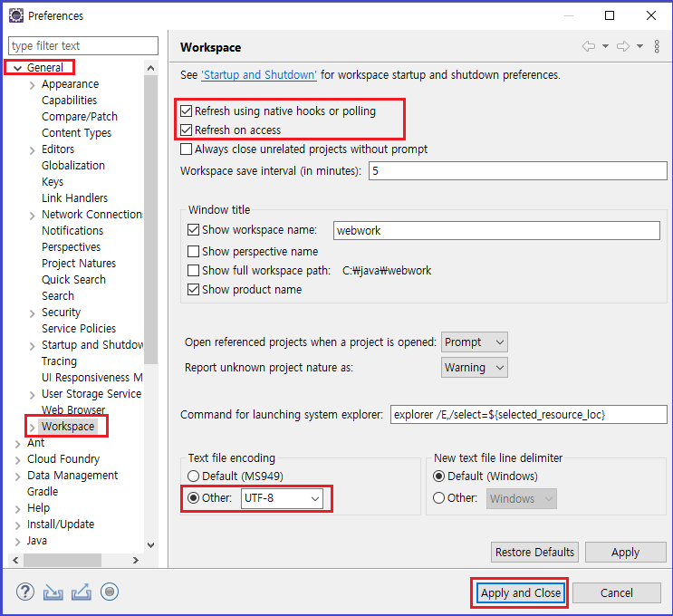Click the Eclipse Preferences window icon
The height and width of the screenshot is (616, 673).
[x=16, y=16]
